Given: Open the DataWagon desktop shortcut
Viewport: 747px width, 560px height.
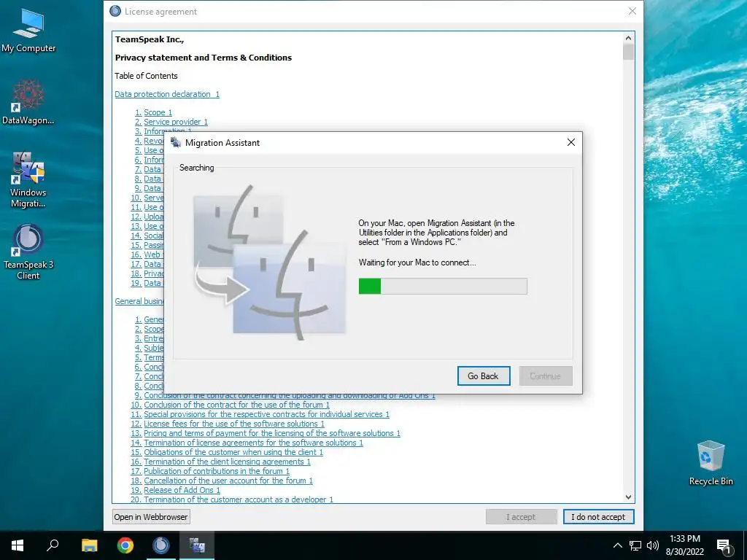Looking at the screenshot, I should pyautogui.click(x=28, y=102).
